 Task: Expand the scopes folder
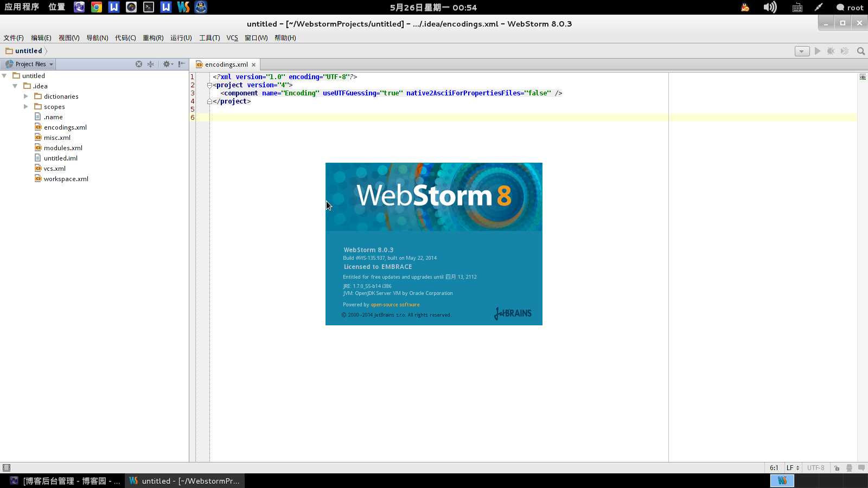click(x=25, y=107)
